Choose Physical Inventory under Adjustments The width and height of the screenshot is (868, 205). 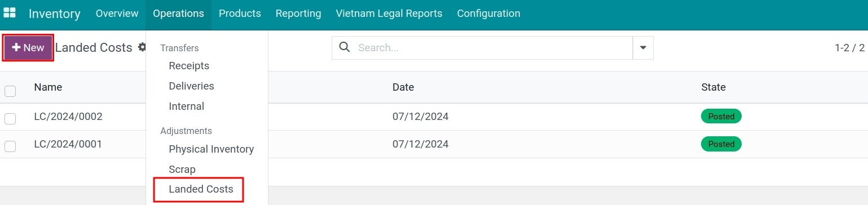(x=212, y=149)
